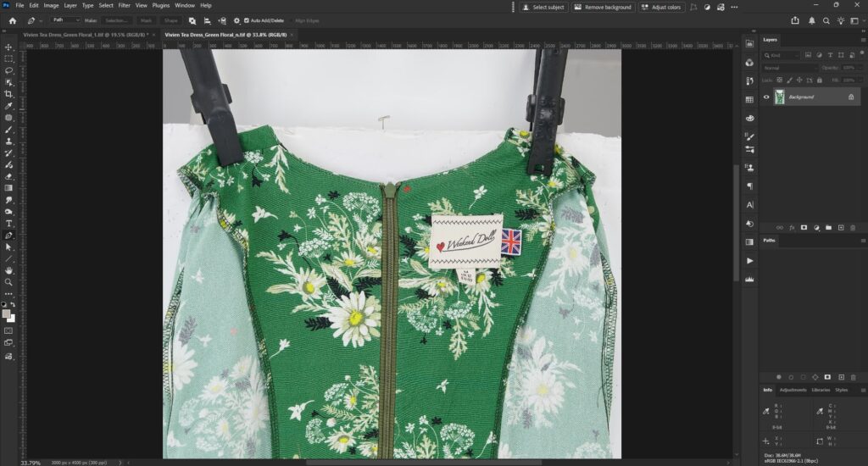Open the status bar info arrow

pyautogui.click(x=120, y=463)
